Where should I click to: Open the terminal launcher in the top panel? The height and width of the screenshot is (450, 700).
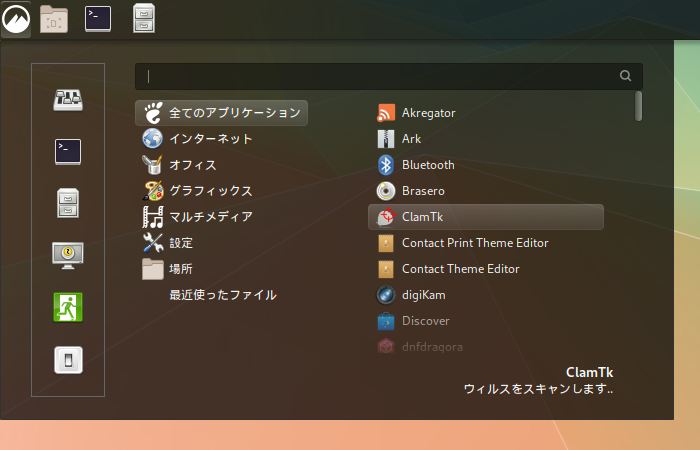[98, 19]
